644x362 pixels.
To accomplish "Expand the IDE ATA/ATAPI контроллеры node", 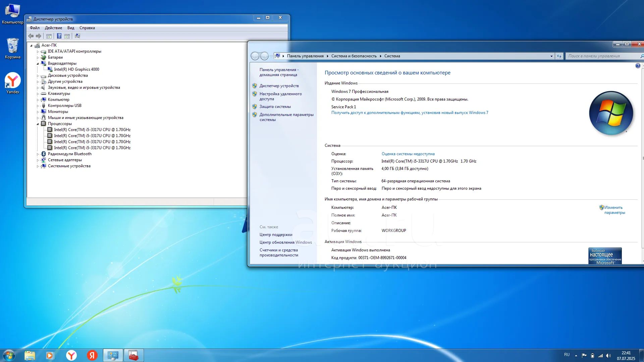I will pos(38,52).
